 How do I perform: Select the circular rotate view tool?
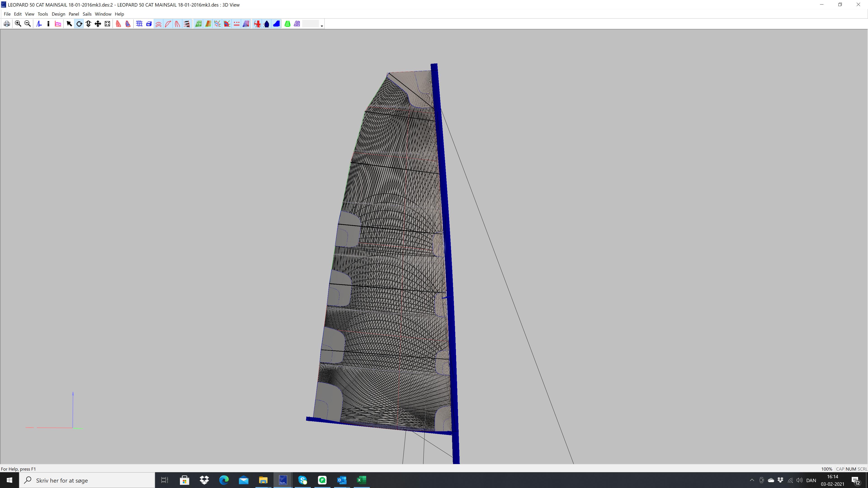(x=79, y=23)
